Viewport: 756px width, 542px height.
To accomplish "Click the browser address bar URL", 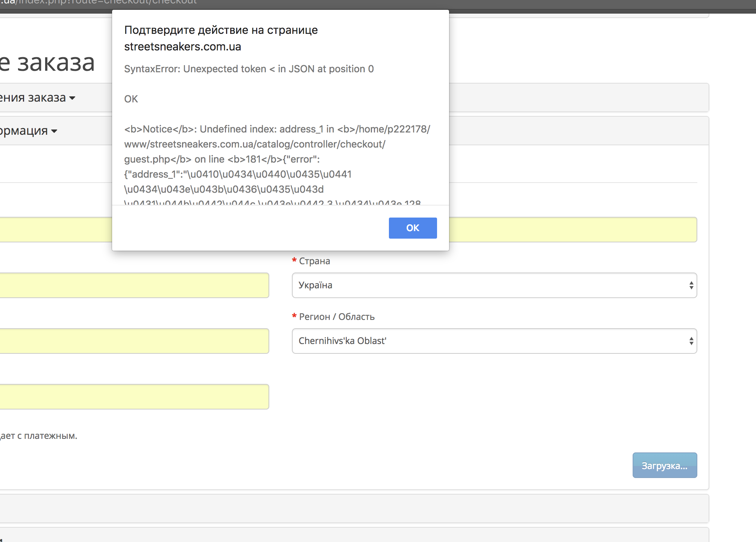I will (x=99, y=2).
